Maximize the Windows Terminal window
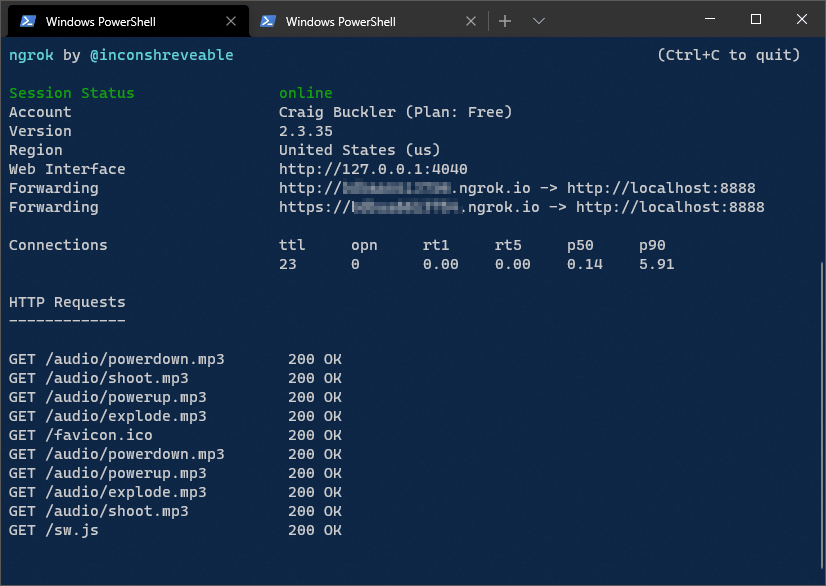This screenshot has width=826, height=586. [756, 20]
